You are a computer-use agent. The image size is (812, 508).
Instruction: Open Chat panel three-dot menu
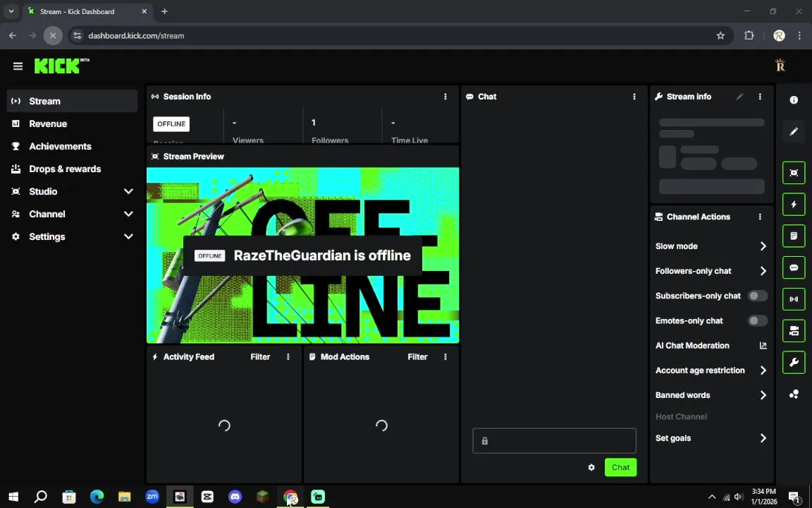[634, 97]
